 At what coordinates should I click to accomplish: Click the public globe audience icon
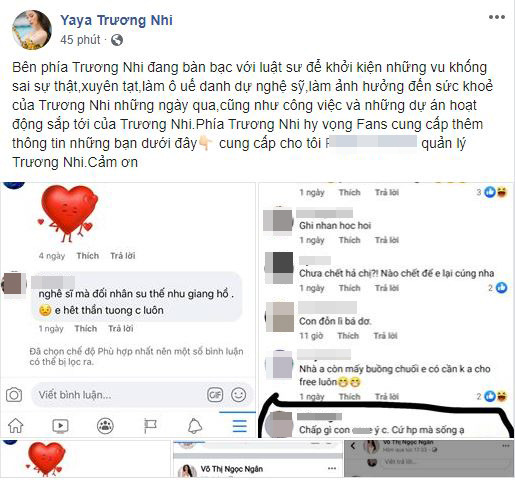117,40
